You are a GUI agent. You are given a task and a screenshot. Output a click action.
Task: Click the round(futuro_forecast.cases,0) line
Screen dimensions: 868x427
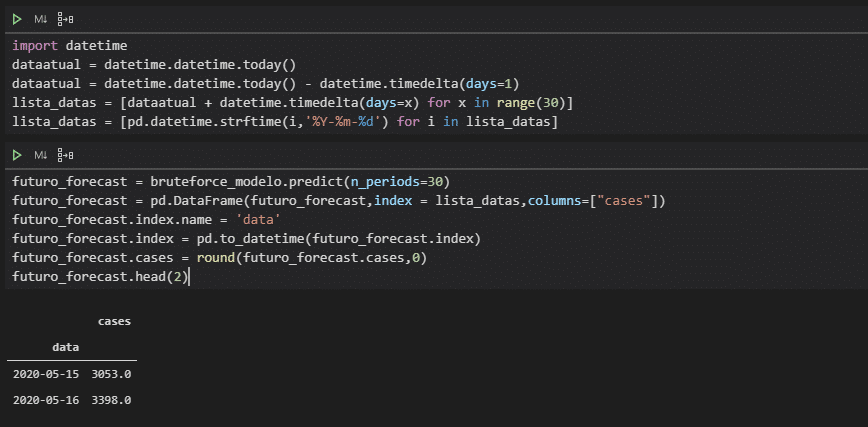coord(220,258)
